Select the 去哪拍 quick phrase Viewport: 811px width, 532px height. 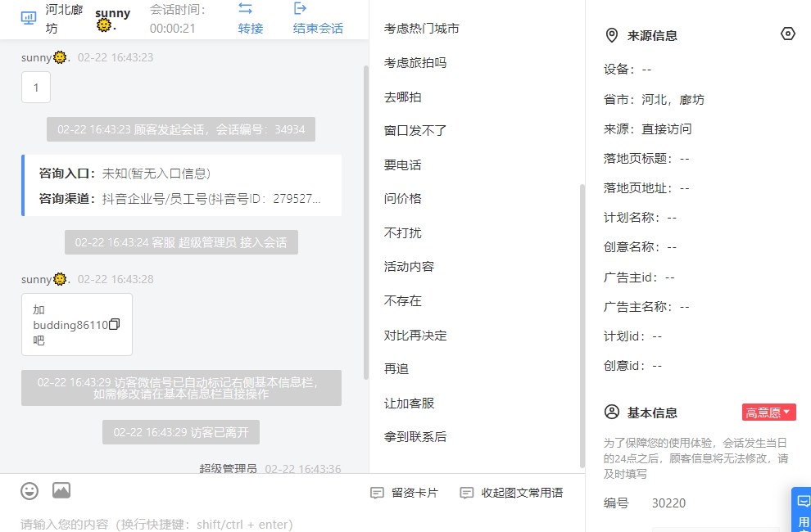[x=402, y=97]
